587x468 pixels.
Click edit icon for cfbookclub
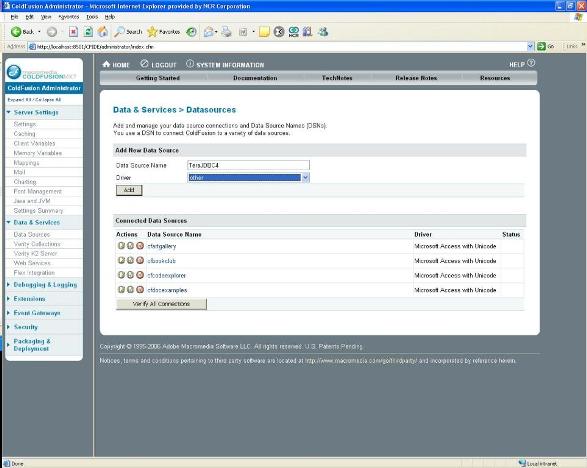tap(121, 260)
